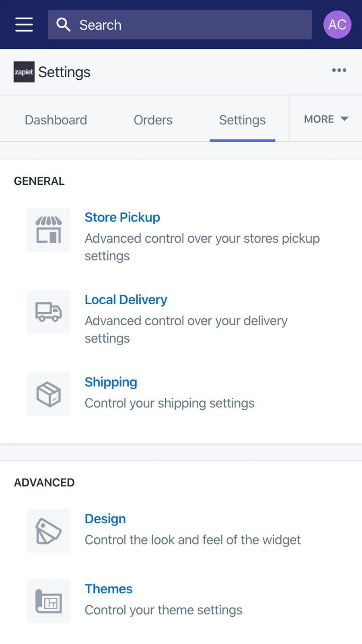Click the AC account avatar
Screen dimensions: 362x644
point(337,25)
